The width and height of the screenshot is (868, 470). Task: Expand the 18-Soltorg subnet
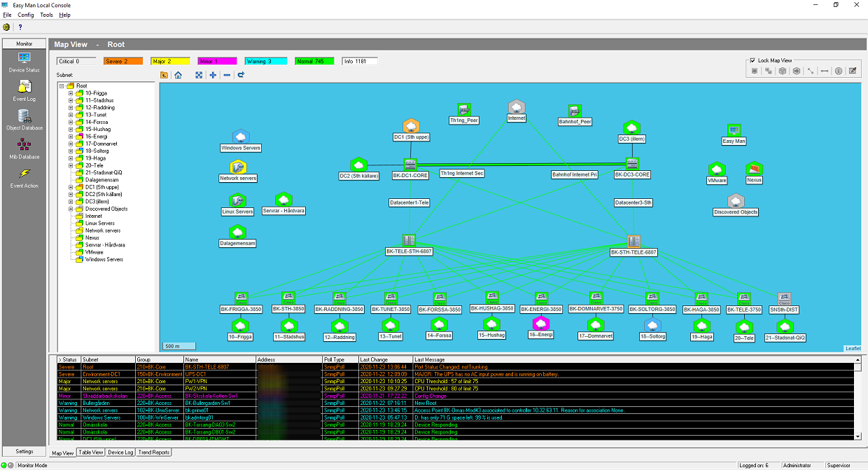[71, 151]
